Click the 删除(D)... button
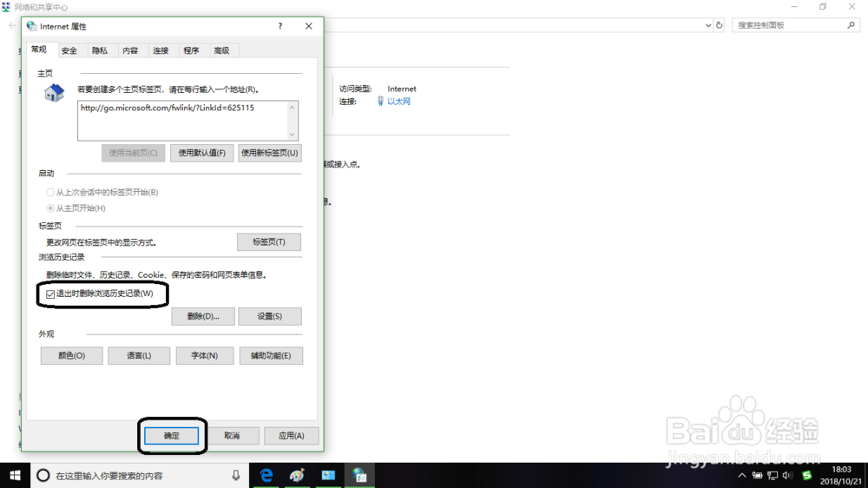This screenshot has height=488, width=868. coord(203,316)
